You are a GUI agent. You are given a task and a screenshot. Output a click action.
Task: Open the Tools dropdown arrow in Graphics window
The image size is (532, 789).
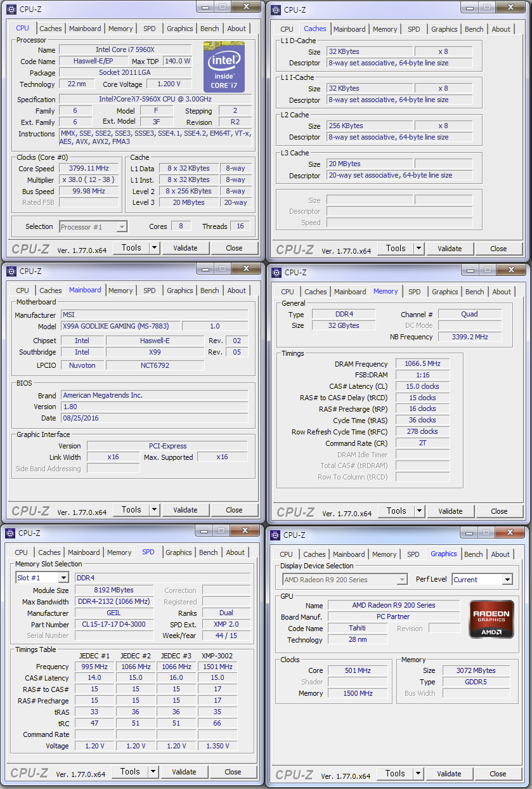[418, 774]
